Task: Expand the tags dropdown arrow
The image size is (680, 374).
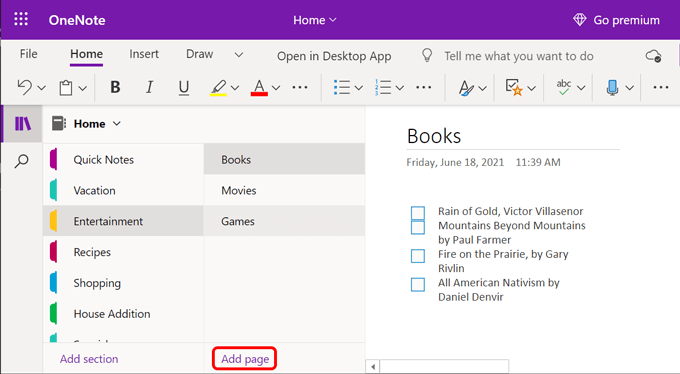Action: pyautogui.click(x=532, y=88)
